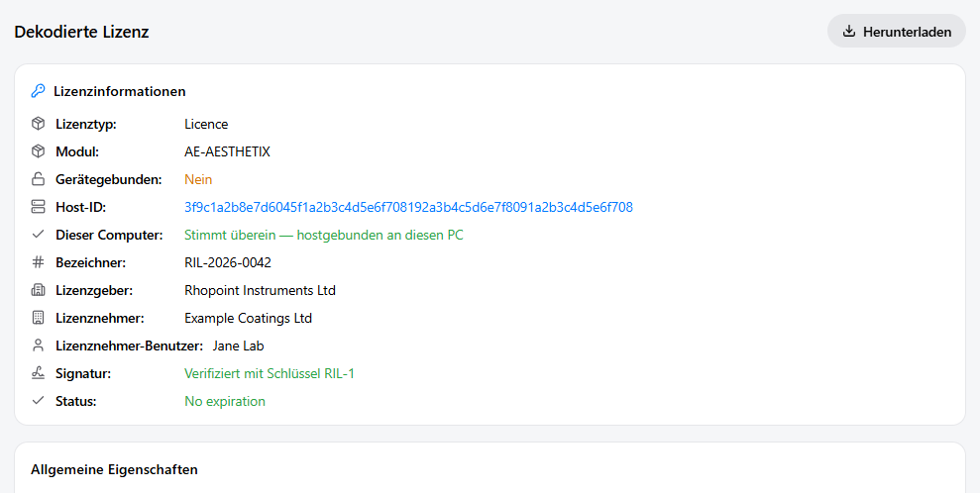The width and height of the screenshot is (980, 493).
Task: Open the blue Host-ID hash link
Action: tap(409, 207)
